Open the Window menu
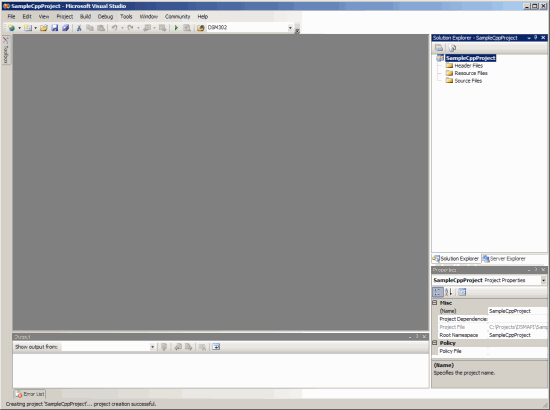Viewport: 550px width, 410px height. [149, 16]
